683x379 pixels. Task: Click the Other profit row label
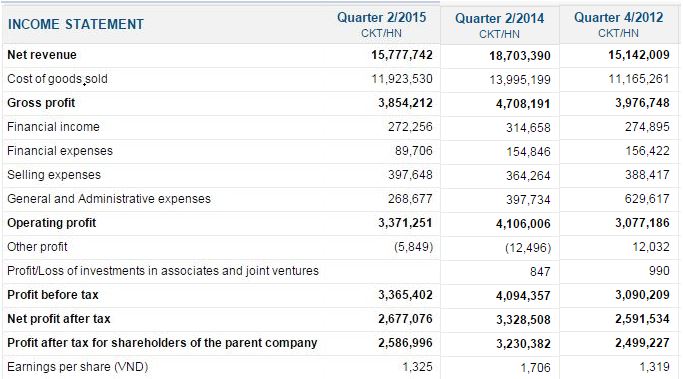(x=37, y=247)
